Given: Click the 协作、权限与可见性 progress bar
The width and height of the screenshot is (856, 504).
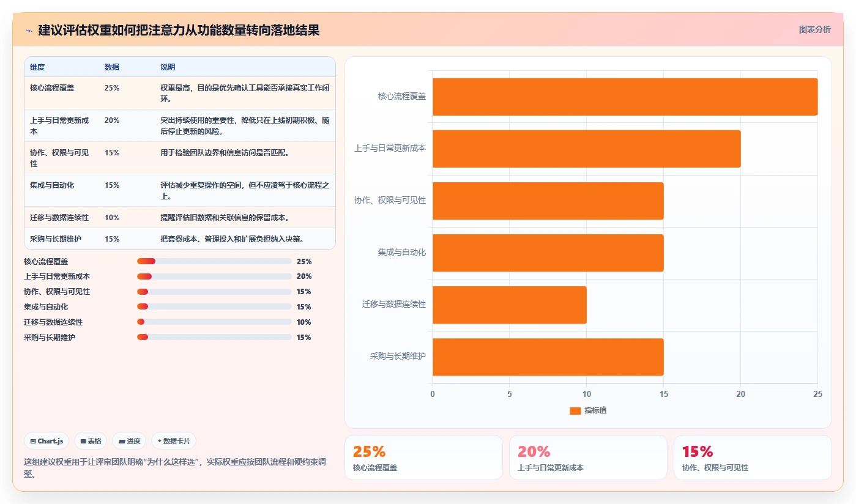Looking at the screenshot, I should click(214, 292).
